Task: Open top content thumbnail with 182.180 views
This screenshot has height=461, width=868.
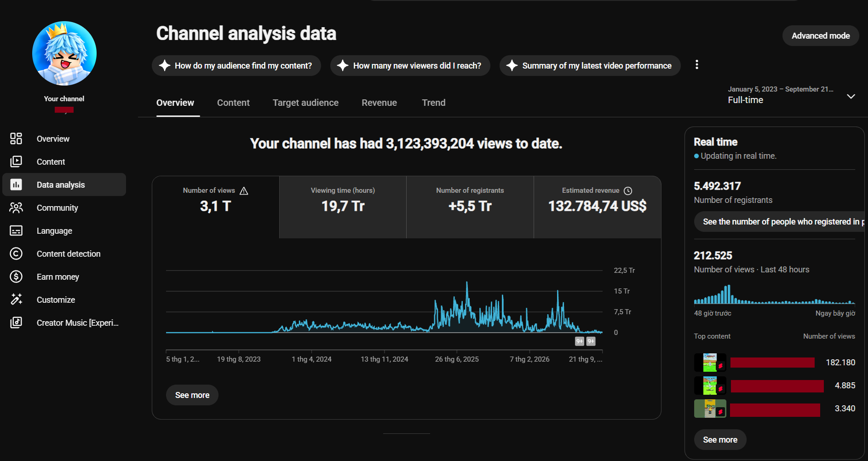Action: (x=710, y=363)
